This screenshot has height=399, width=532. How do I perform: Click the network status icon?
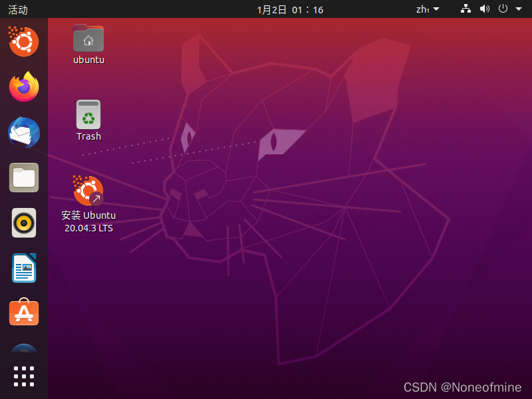point(465,9)
